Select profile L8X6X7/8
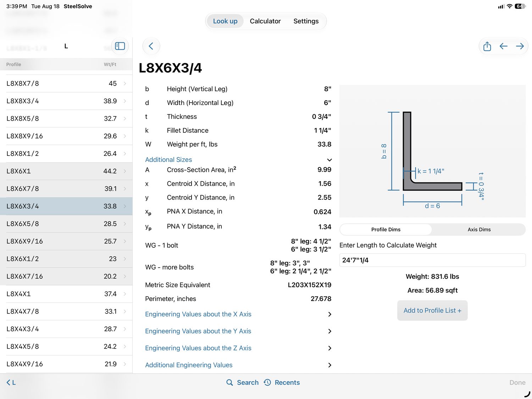This screenshot has height=399, width=532. (x=66, y=189)
